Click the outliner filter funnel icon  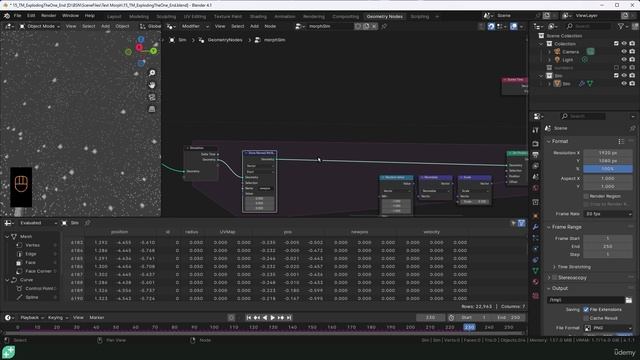[x=621, y=26]
